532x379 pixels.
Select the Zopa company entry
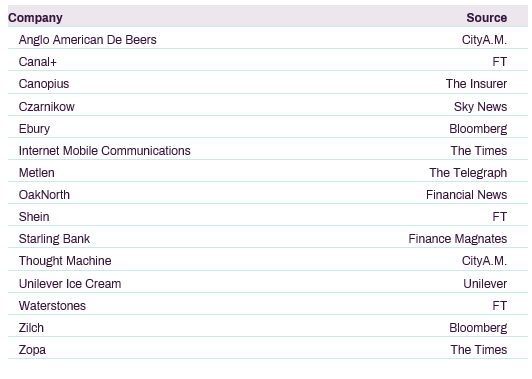(x=32, y=350)
